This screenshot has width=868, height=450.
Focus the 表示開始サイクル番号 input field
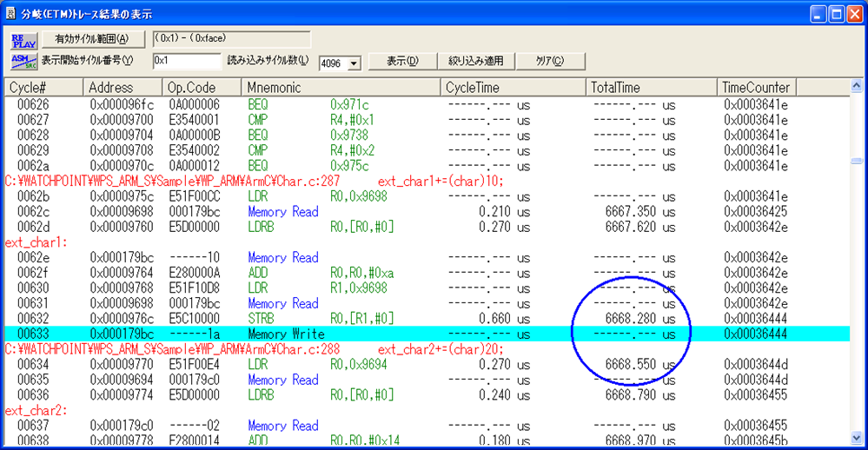[x=186, y=62]
